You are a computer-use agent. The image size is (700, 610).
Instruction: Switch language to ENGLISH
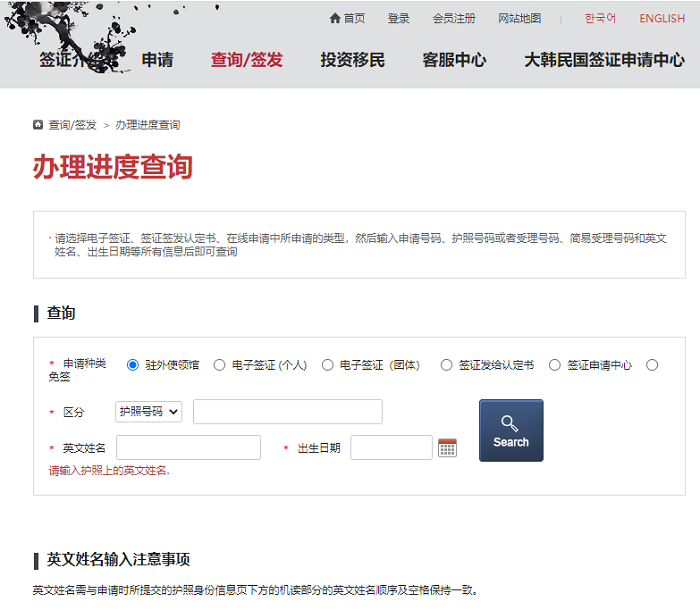tap(662, 18)
